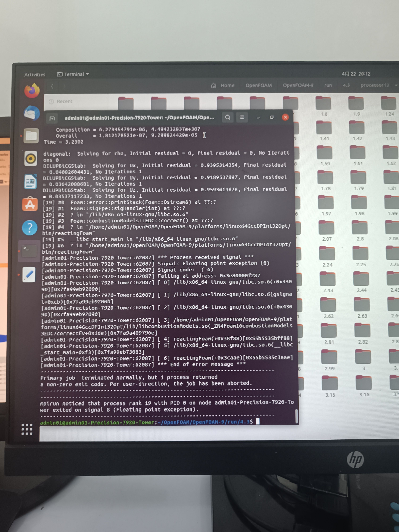Select the folder named 1.41
Image resolution: width=399 pixels, height=532 pixels.
[x=324, y=131]
